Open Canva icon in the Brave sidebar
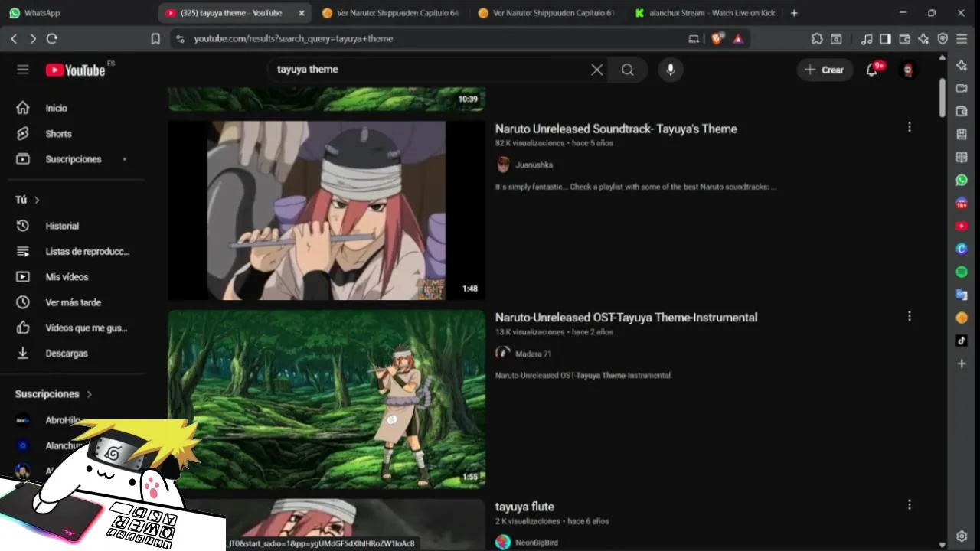This screenshot has height=551, width=980. point(962,249)
